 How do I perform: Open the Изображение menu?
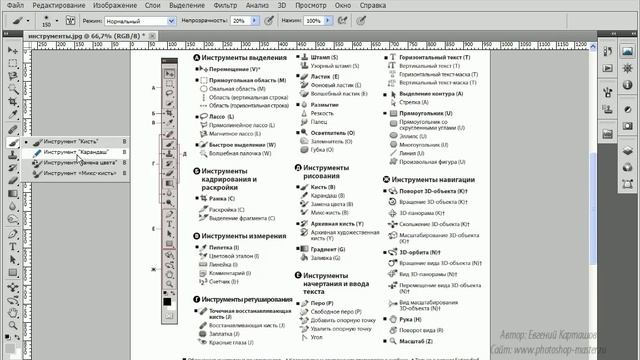pos(115,5)
